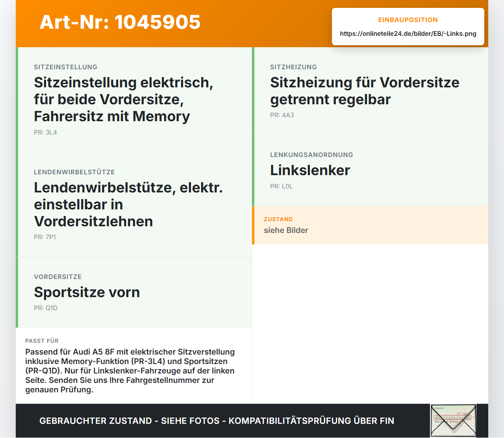The height and width of the screenshot is (438, 504).
Task: Click the 'Passend für Audi A5 8F' paragraph
Action: pos(130,371)
